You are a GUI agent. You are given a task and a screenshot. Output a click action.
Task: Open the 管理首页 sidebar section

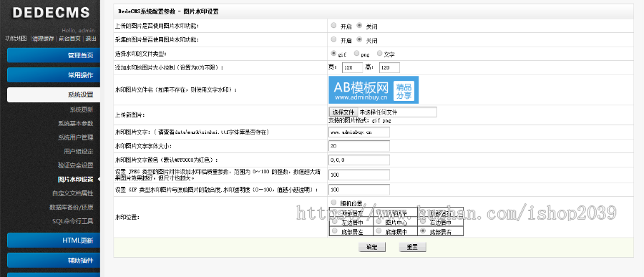54,55
